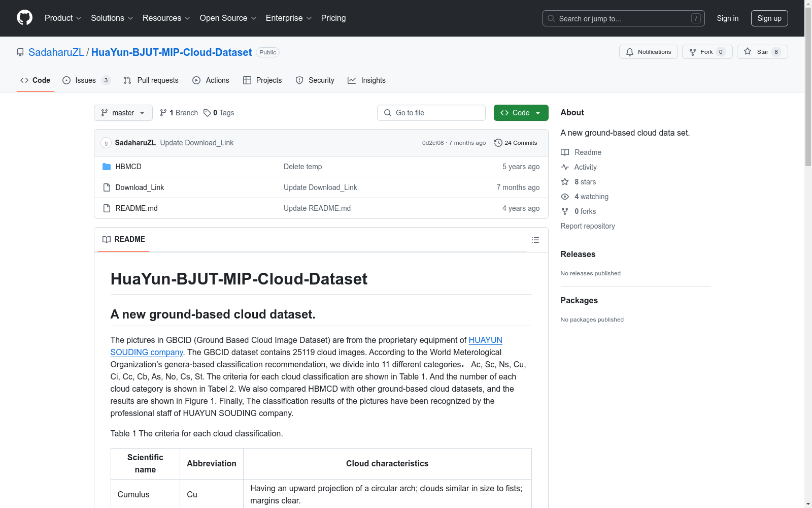Viewport: 812px width, 508px height.
Task: Open the Product menu
Action: (x=63, y=18)
